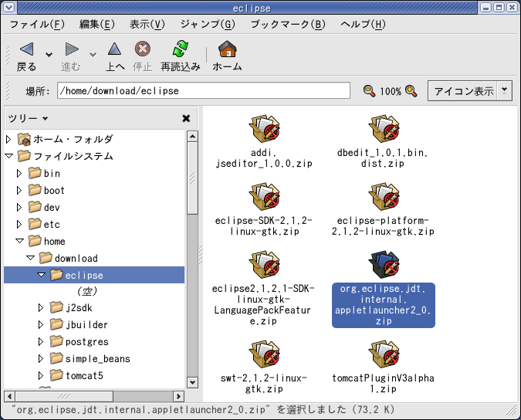This screenshot has height=420, width=521.
Task: Expand the simple_beans folder node
Action: pyautogui.click(x=41, y=358)
